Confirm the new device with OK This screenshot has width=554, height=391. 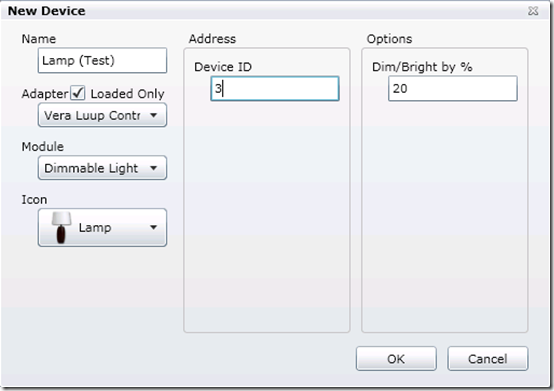click(x=396, y=359)
